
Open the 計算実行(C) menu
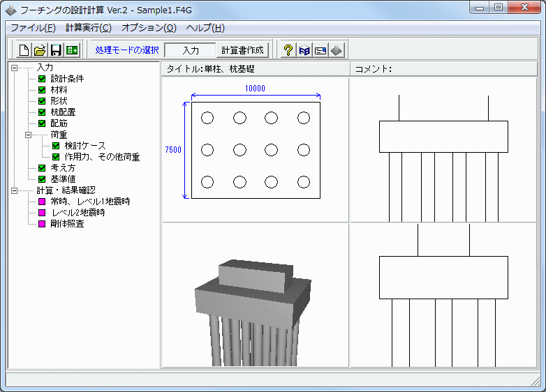pyautogui.click(x=89, y=28)
